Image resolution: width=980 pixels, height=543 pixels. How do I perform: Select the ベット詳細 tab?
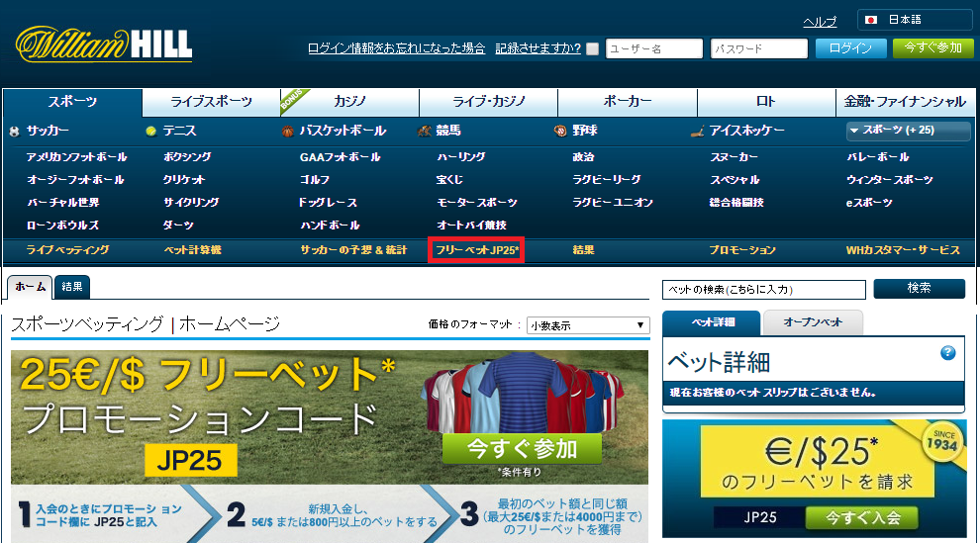(x=712, y=322)
